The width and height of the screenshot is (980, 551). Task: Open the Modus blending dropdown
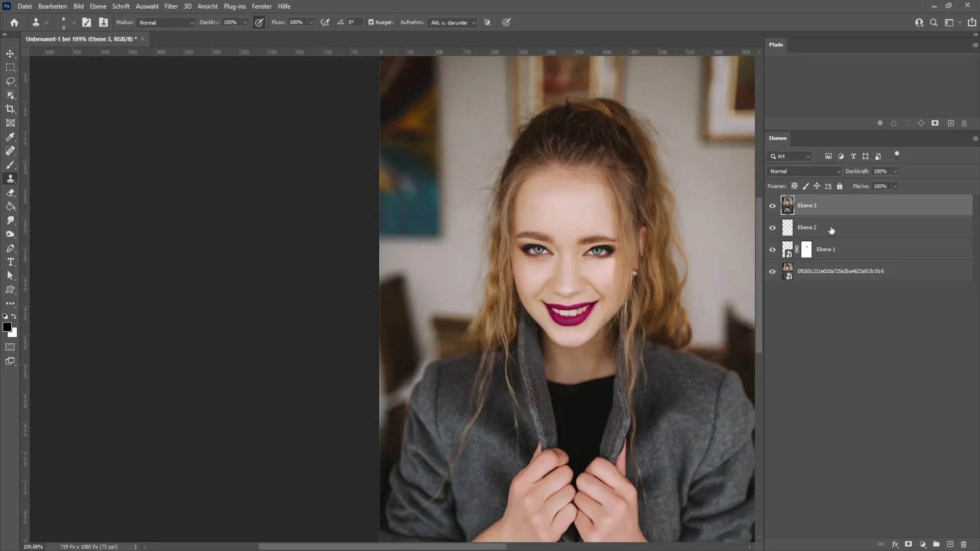(x=165, y=22)
